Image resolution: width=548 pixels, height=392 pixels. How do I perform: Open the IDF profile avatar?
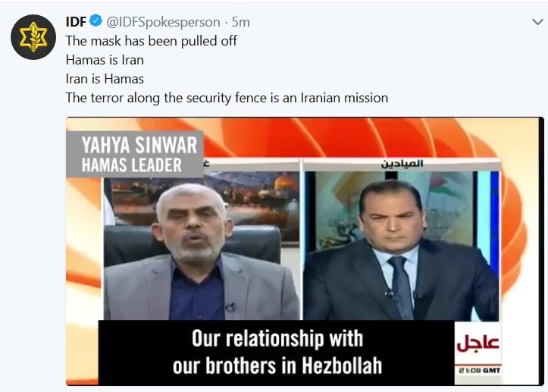click(33, 37)
